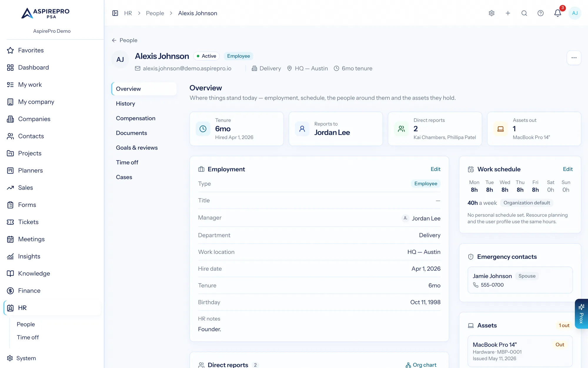Open My work in the sidebar

52,85
